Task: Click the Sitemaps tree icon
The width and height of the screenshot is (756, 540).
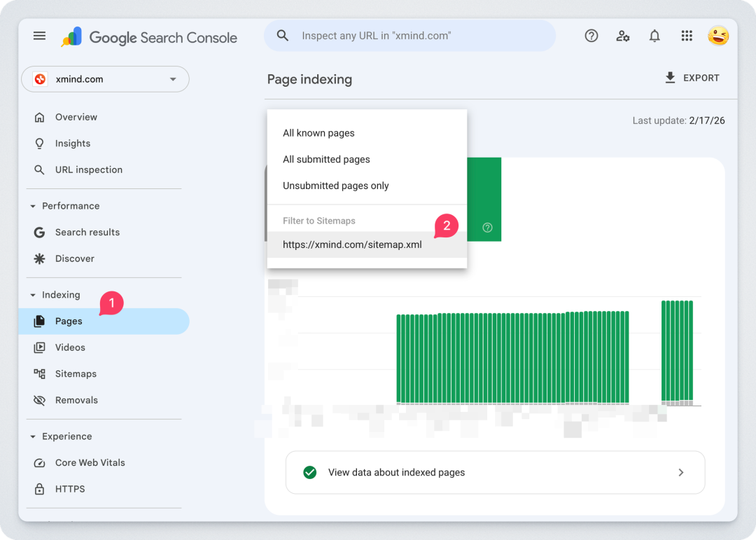Action: [x=39, y=374]
